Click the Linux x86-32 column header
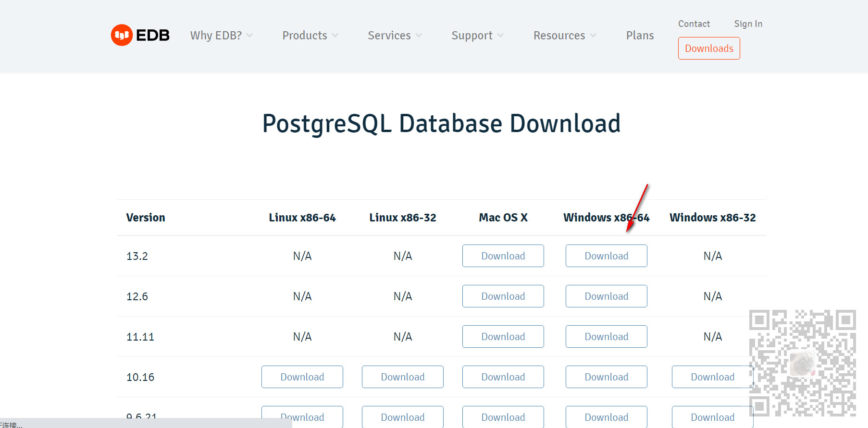This screenshot has height=428, width=868. (x=403, y=218)
